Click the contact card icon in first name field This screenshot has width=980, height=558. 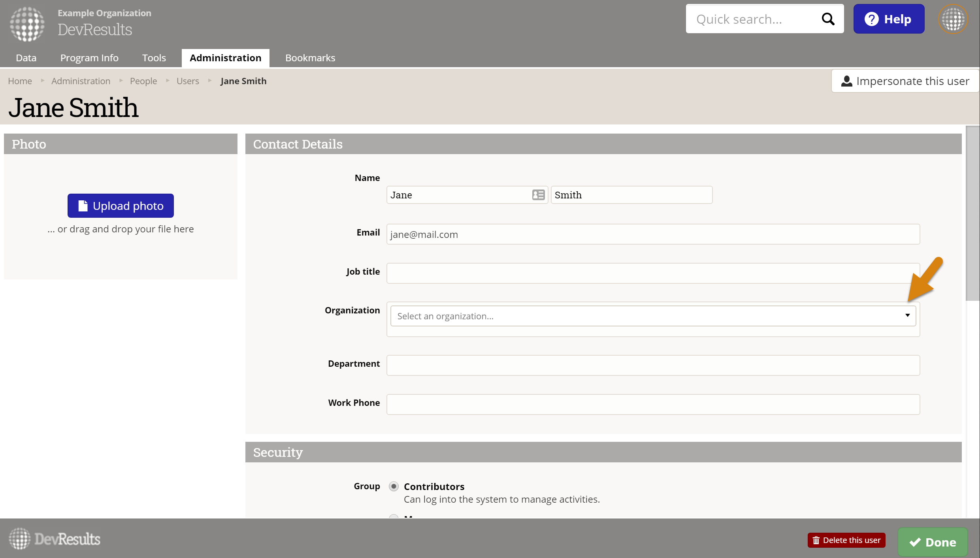tap(538, 195)
